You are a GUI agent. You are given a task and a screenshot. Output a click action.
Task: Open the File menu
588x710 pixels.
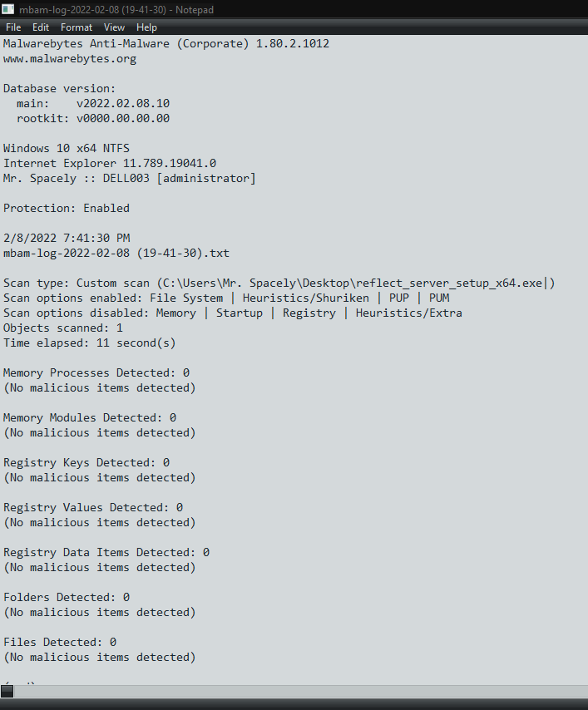[13, 27]
